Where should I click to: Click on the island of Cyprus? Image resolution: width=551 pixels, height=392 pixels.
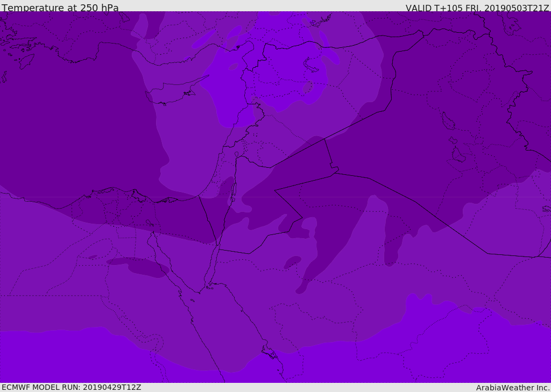pos(172,95)
